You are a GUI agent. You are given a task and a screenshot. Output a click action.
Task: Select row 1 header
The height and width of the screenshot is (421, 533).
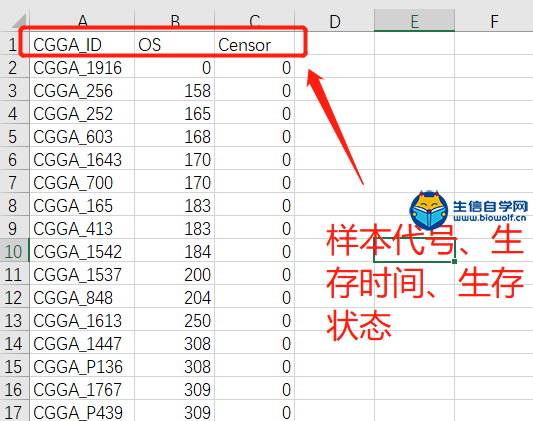click(x=14, y=44)
